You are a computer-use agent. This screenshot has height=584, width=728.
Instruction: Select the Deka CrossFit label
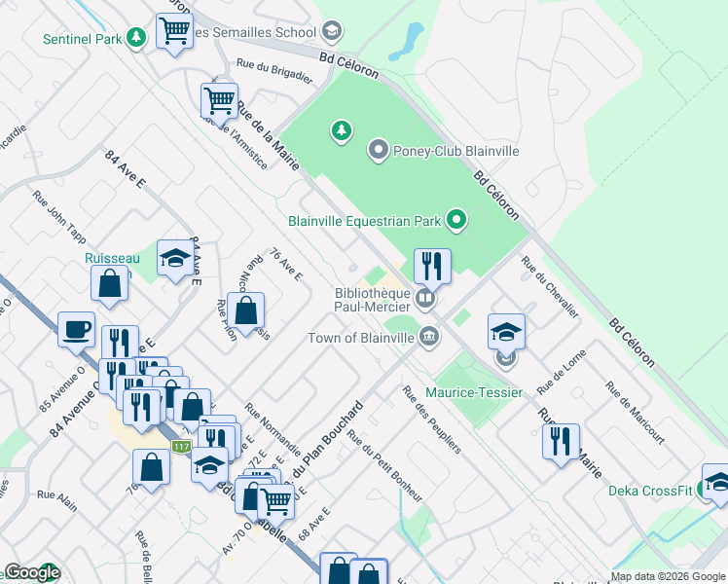pos(650,491)
